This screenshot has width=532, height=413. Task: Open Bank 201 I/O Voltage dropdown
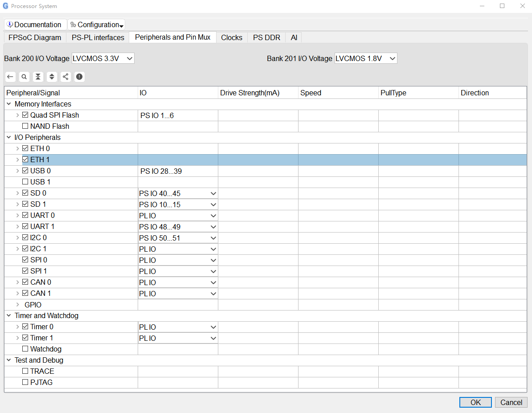tap(366, 58)
